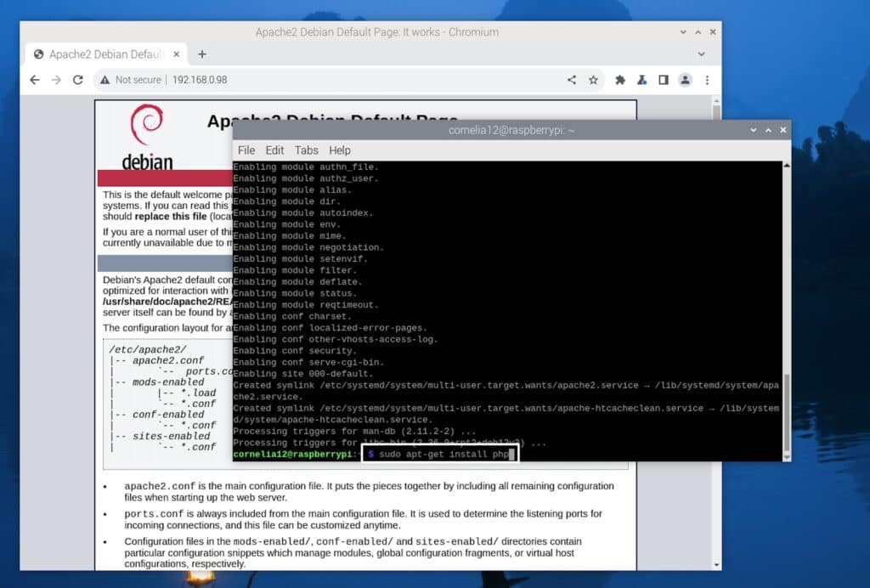Shade the terminal using its chevron button

click(x=754, y=130)
